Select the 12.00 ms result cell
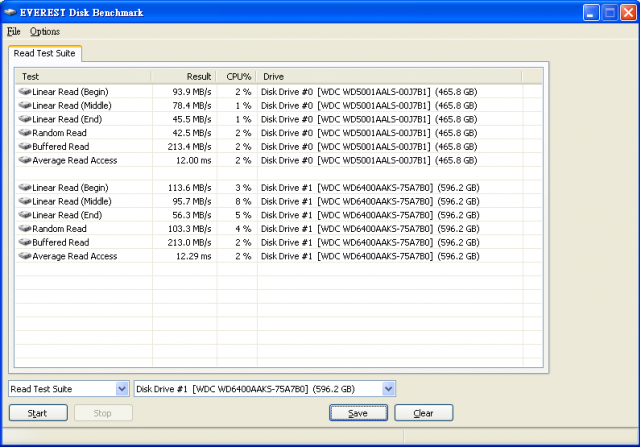640x447 pixels. [194, 160]
